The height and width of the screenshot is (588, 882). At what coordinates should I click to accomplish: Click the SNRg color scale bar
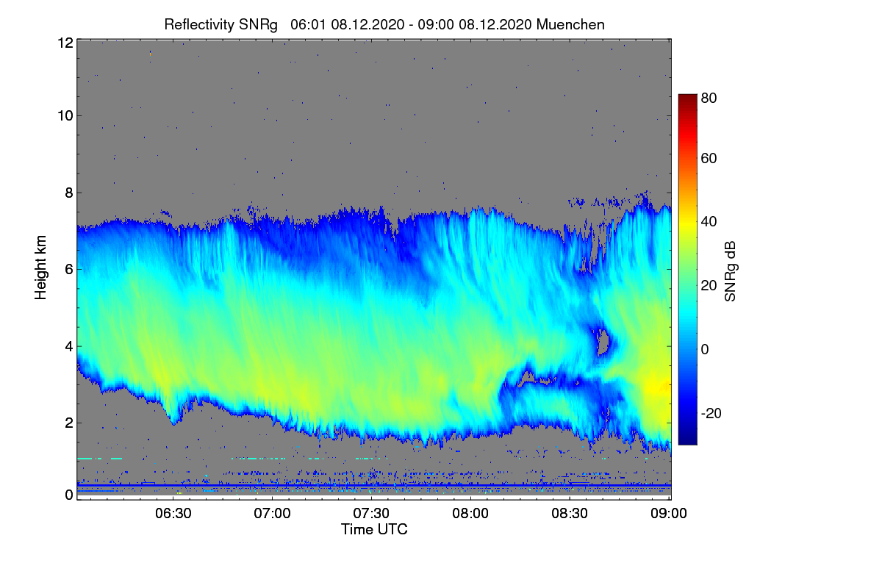coord(687,269)
